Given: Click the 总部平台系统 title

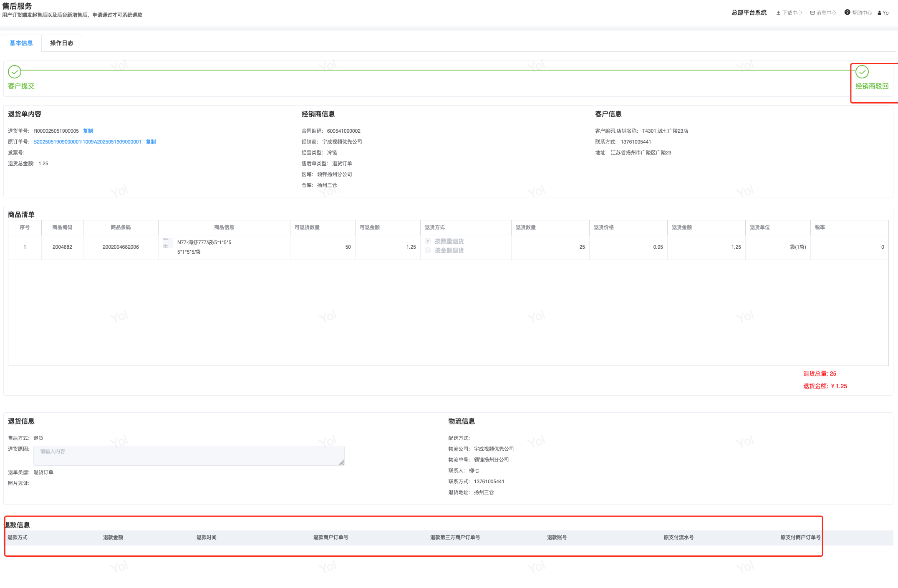Looking at the screenshot, I should (x=749, y=13).
